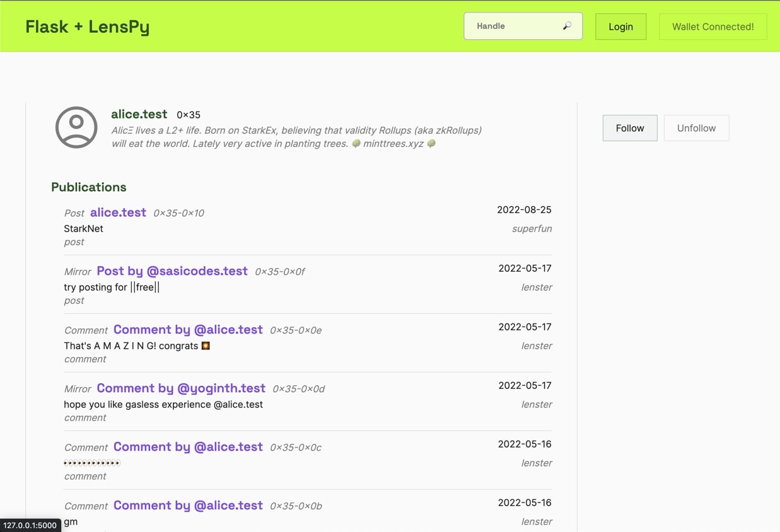Click the publication id 0x35-0x0d

(299, 389)
